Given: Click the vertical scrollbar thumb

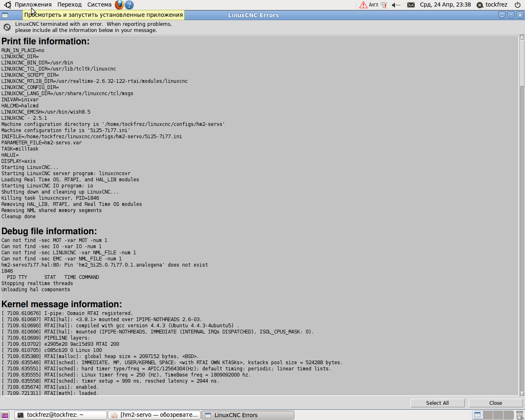Looking at the screenshot, I should click(522, 63).
